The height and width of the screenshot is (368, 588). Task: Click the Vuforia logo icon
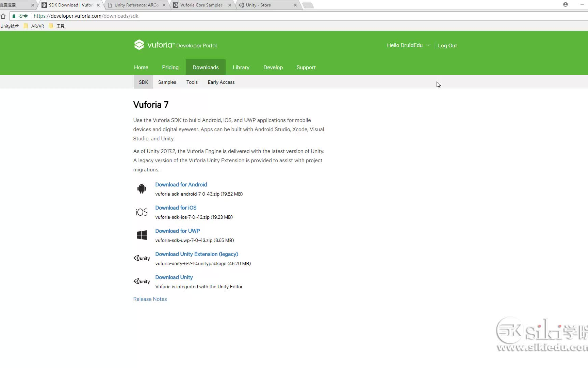(139, 45)
